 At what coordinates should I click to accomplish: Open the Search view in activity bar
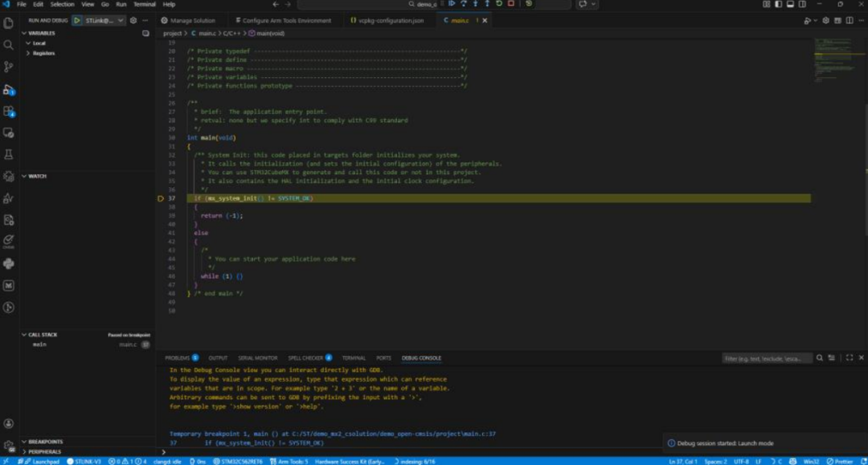8,45
